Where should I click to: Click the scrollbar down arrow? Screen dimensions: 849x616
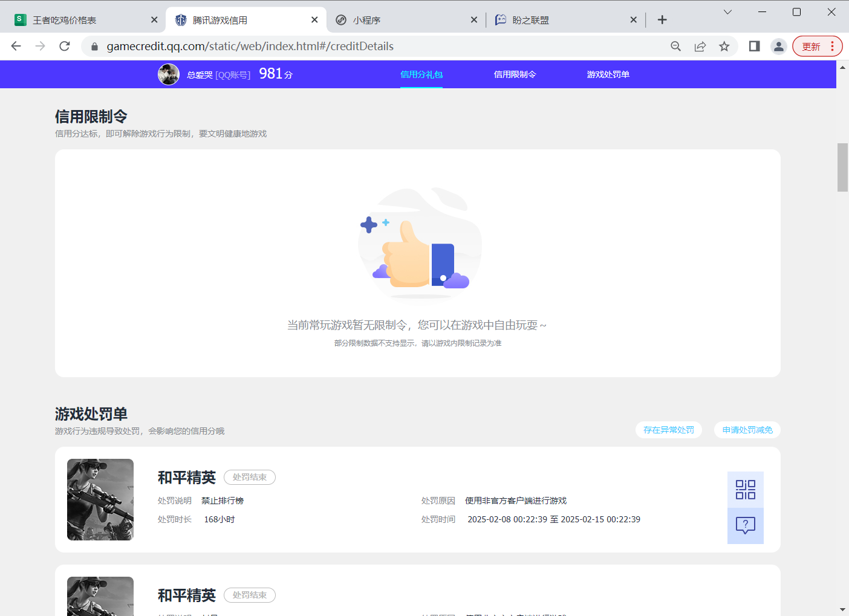[x=842, y=609]
